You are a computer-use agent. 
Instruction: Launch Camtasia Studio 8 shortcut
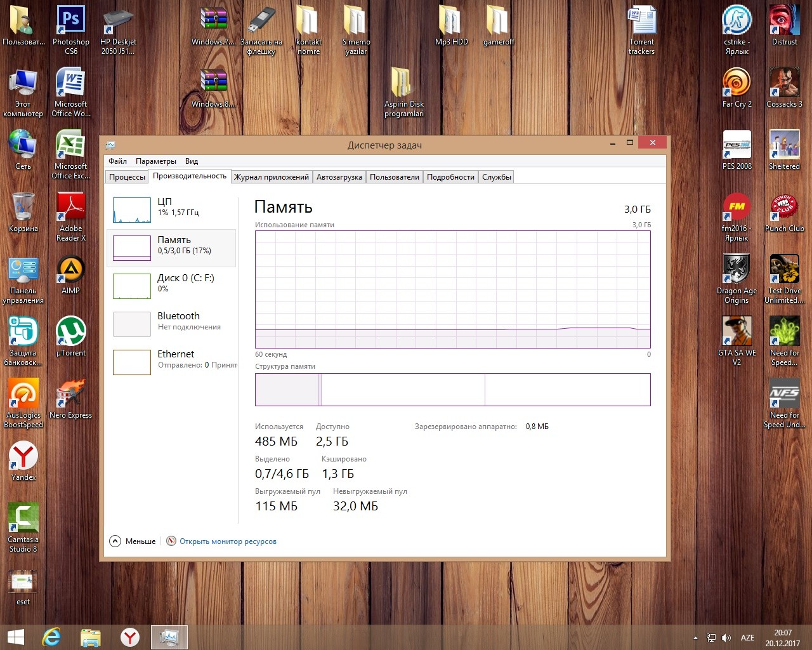coord(23,528)
